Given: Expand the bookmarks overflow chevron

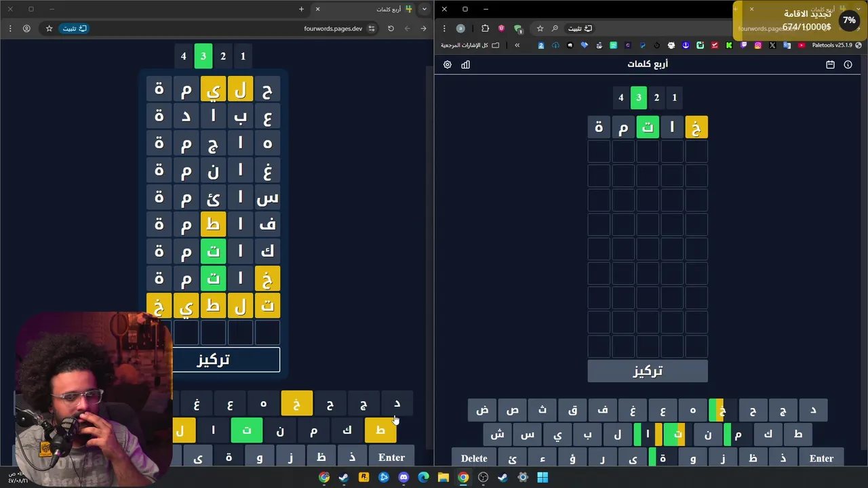Looking at the screenshot, I should point(517,45).
